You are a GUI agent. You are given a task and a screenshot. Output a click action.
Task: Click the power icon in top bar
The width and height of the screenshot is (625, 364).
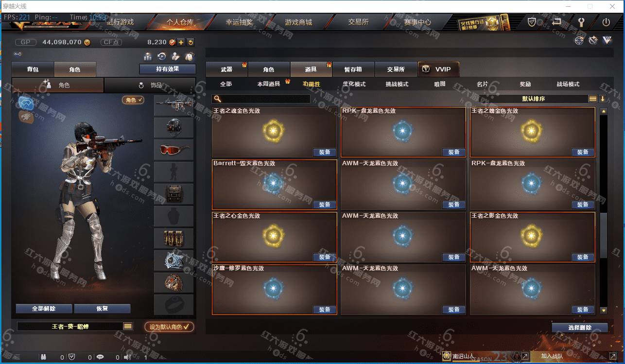tap(606, 22)
